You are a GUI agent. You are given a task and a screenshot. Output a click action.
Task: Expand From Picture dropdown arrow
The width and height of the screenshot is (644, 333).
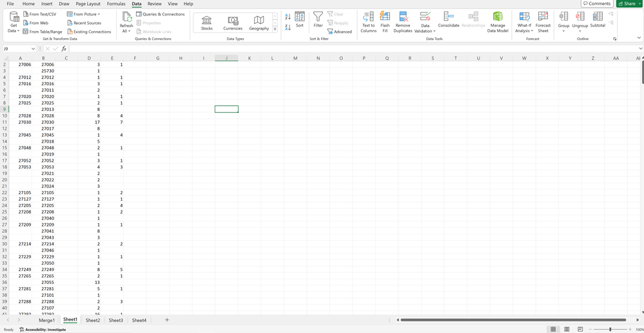coord(99,14)
